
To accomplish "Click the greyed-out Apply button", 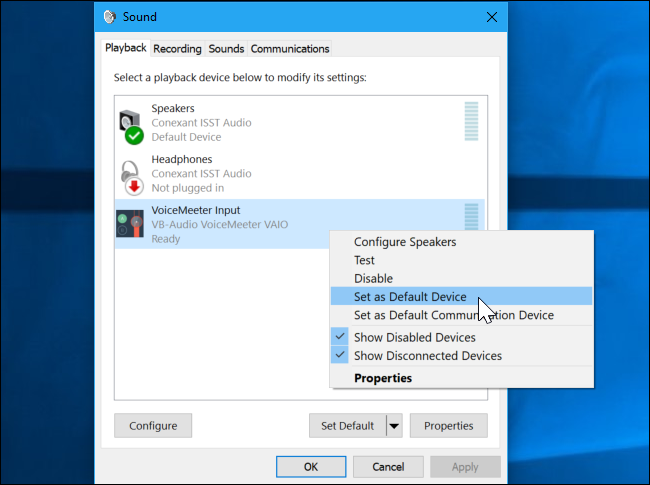I will pos(465,467).
